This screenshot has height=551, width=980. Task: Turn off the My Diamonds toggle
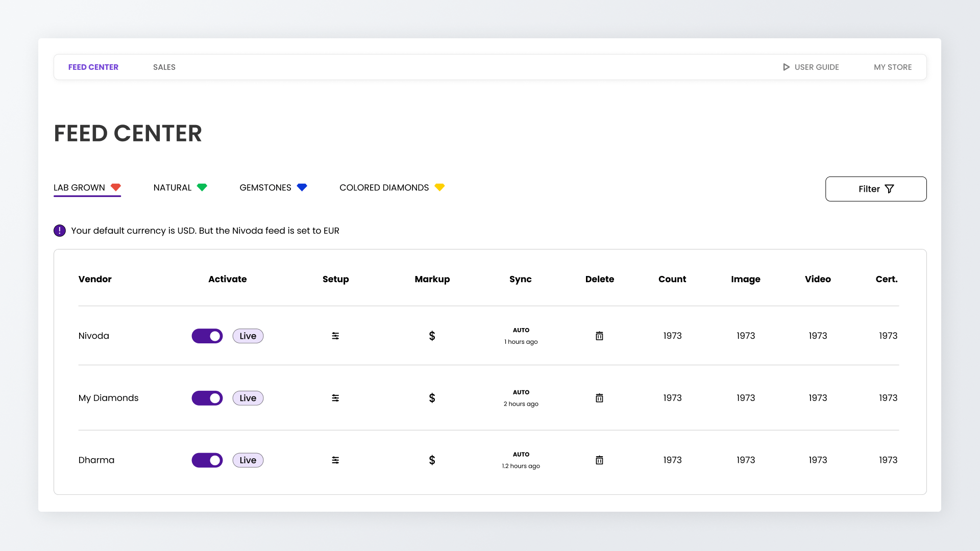[x=207, y=398]
